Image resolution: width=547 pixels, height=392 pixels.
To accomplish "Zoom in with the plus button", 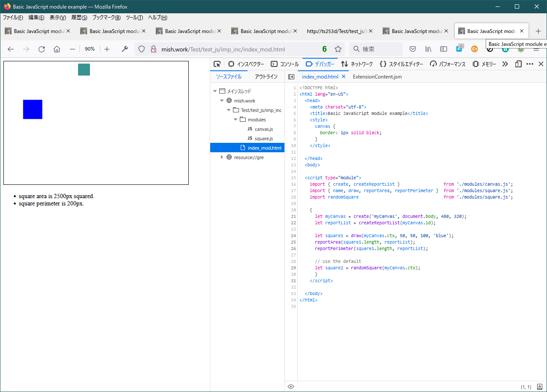I will pyautogui.click(x=107, y=49).
